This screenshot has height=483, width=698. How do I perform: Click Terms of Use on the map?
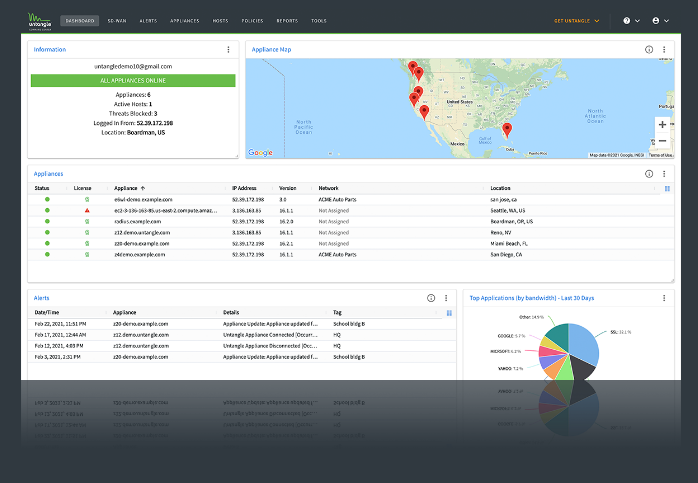[x=661, y=155]
